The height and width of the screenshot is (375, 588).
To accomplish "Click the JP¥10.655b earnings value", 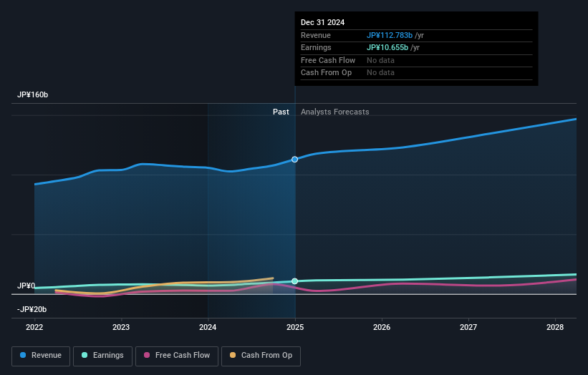I will pos(387,47).
